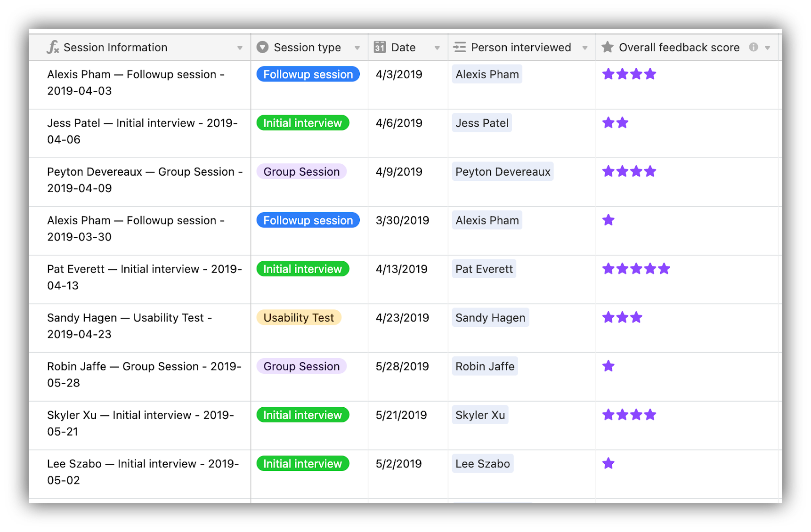Viewport: 811px width, 532px height.
Task: Click Group Session tag in Robin Jaffe row
Action: [x=301, y=366]
